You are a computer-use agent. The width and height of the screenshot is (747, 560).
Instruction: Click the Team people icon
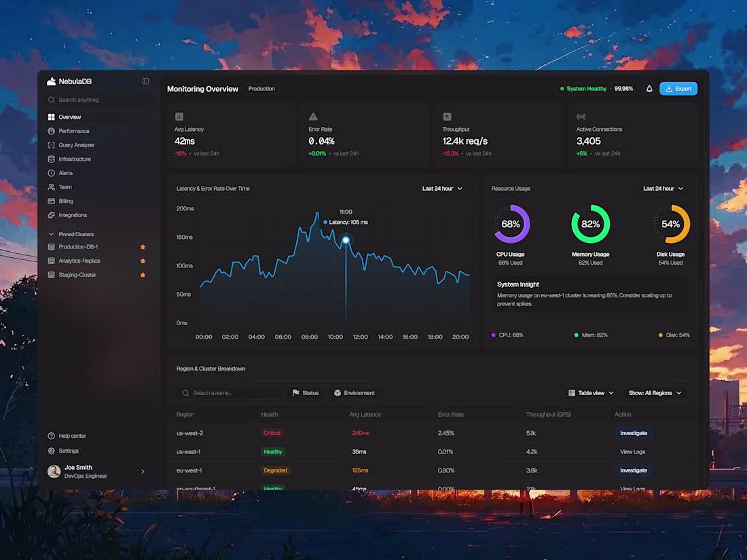tap(52, 187)
